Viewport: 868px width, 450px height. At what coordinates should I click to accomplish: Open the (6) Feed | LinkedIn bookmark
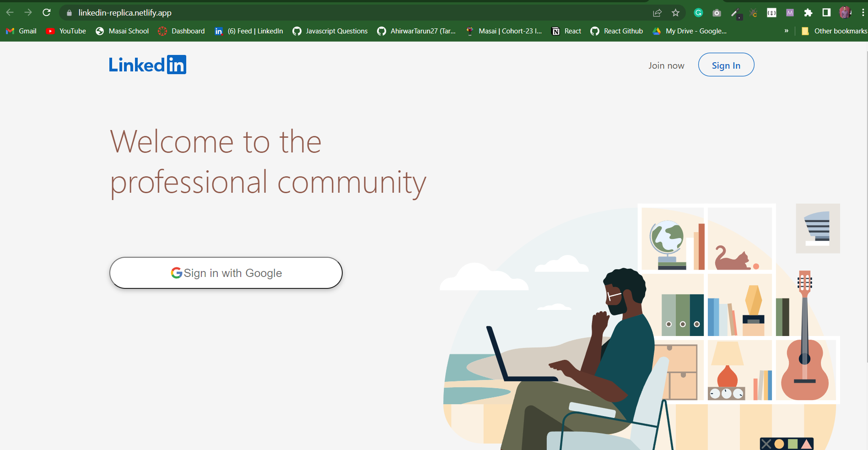pyautogui.click(x=249, y=31)
